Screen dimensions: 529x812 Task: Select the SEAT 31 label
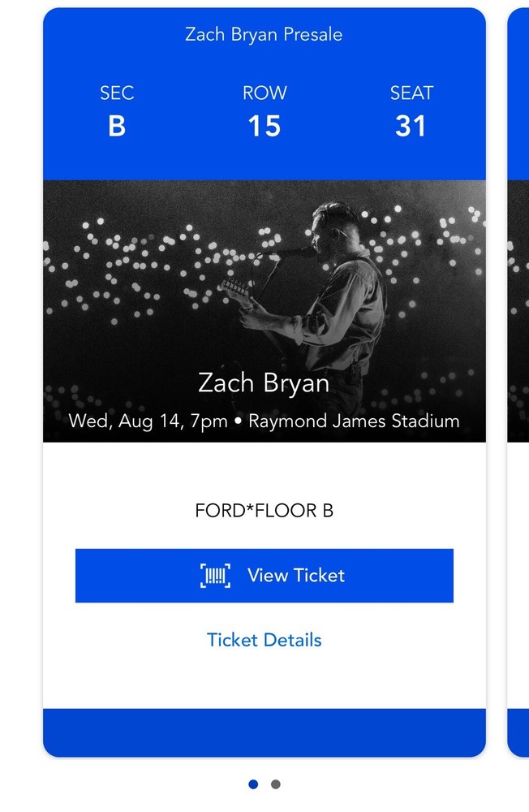pos(411,110)
